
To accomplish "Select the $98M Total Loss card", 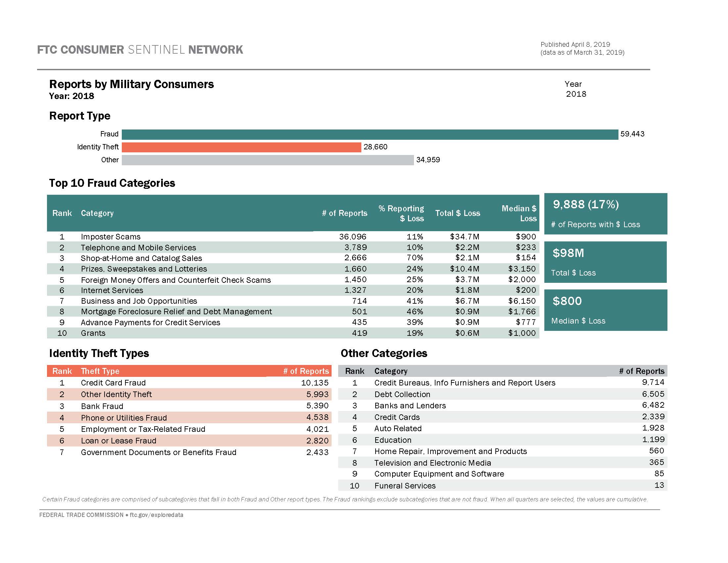I will [606, 262].
